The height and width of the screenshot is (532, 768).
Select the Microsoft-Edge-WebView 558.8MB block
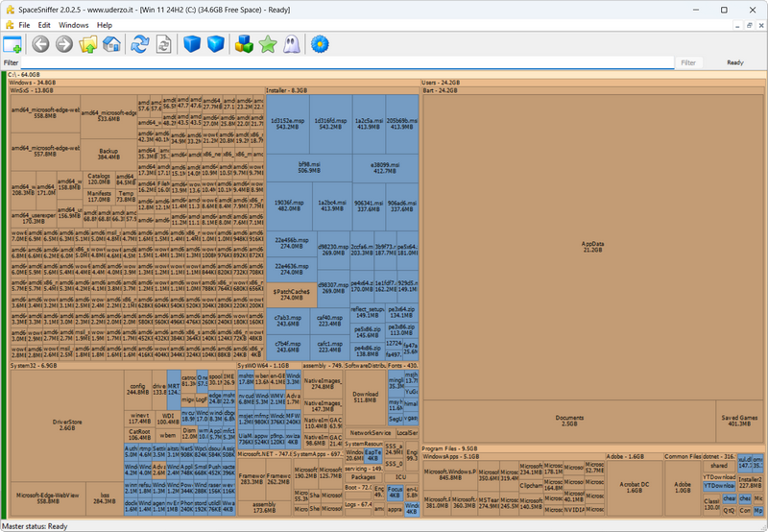pos(47,498)
